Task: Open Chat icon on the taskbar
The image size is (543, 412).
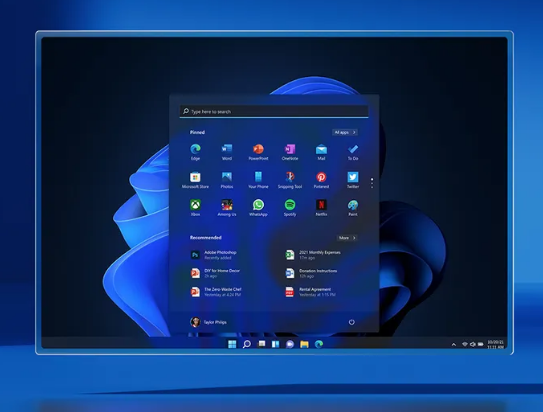Action: pos(290,344)
